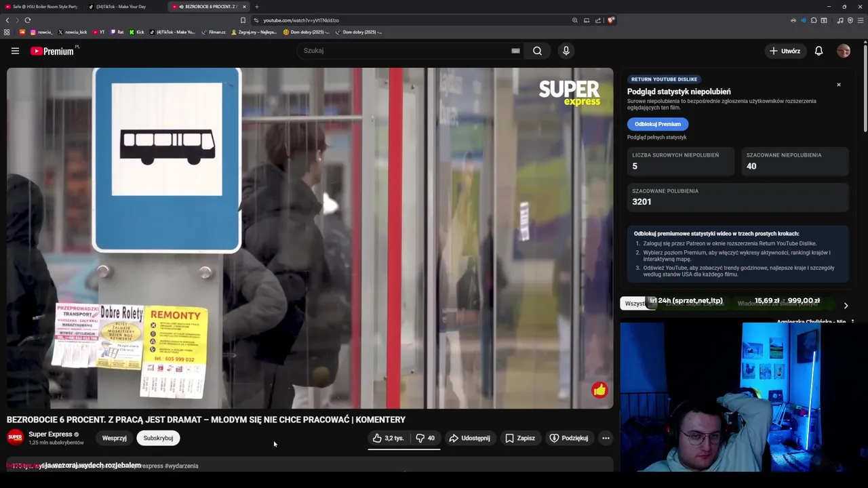Open the Super Express channel avatar
The image size is (868, 488).
click(x=15, y=438)
